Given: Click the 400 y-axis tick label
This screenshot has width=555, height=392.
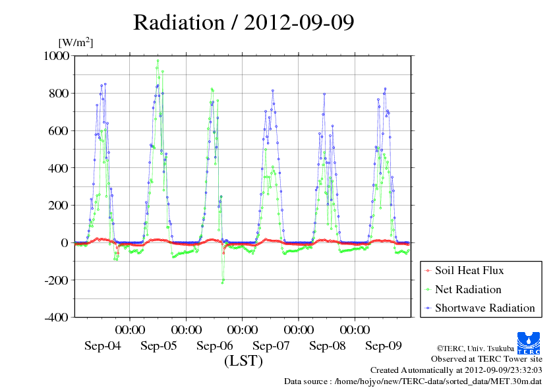Looking at the screenshot, I should (59, 168).
